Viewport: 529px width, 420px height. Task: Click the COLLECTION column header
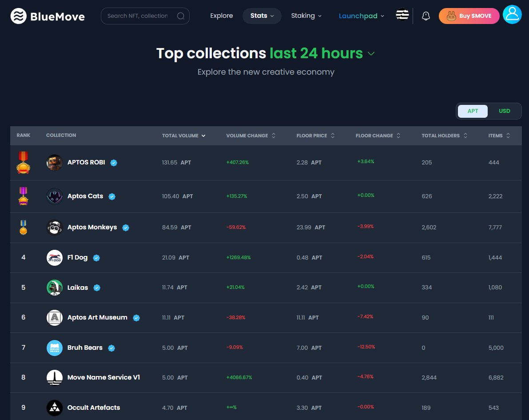pyautogui.click(x=61, y=136)
